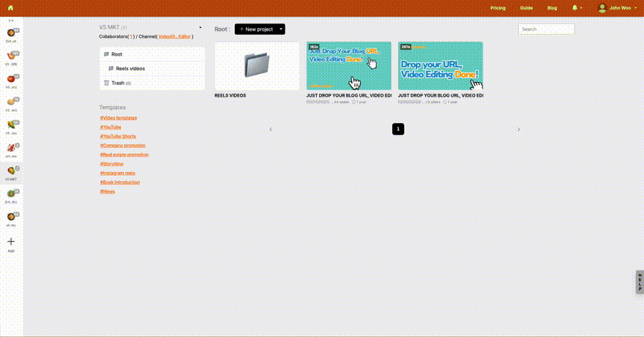The width and height of the screenshot is (644, 337).
Task: Expand the sidebar with the >> arrows
Action: tap(11, 21)
